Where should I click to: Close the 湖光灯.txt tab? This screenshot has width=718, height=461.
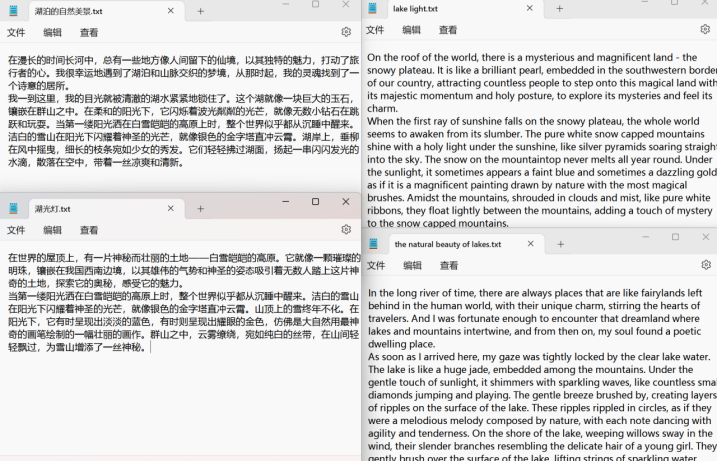point(170,208)
